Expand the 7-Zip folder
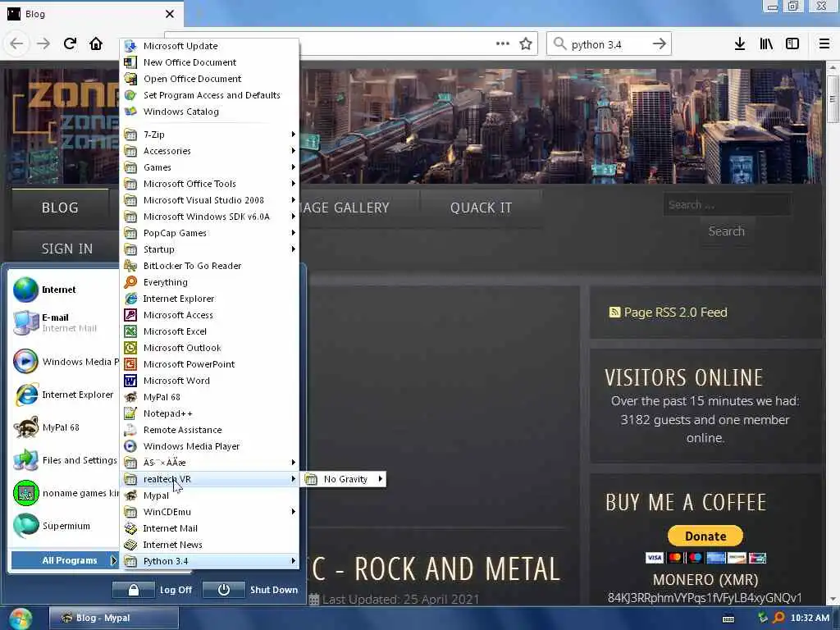 click(210, 135)
